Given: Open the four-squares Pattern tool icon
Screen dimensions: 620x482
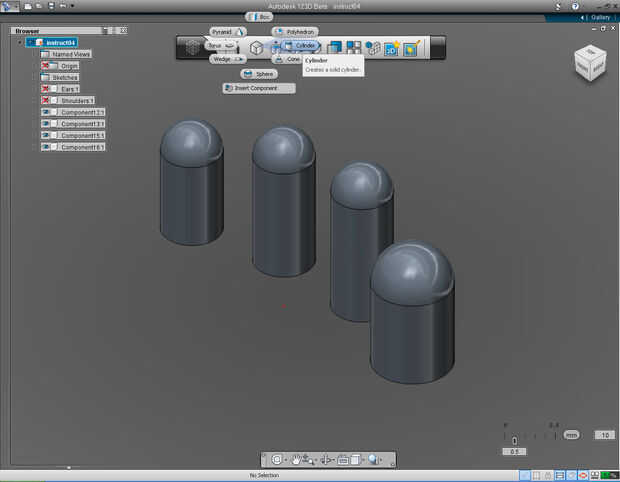Looking at the screenshot, I should pos(353,48).
